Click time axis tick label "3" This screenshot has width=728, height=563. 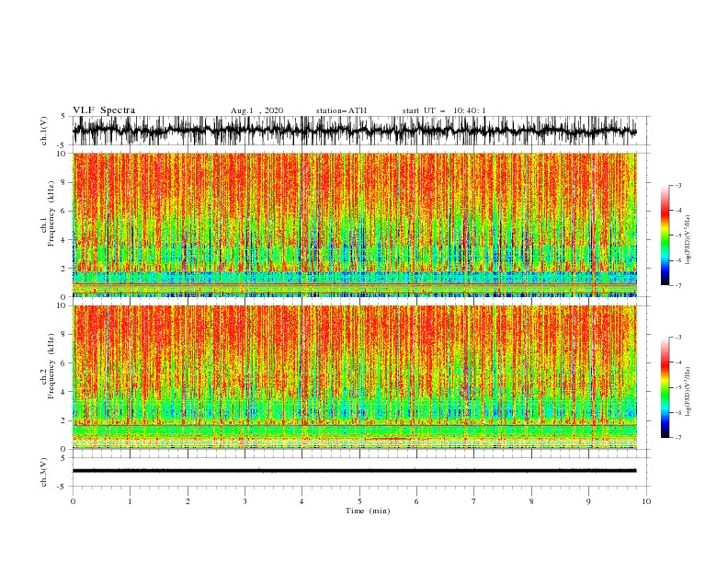(245, 501)
